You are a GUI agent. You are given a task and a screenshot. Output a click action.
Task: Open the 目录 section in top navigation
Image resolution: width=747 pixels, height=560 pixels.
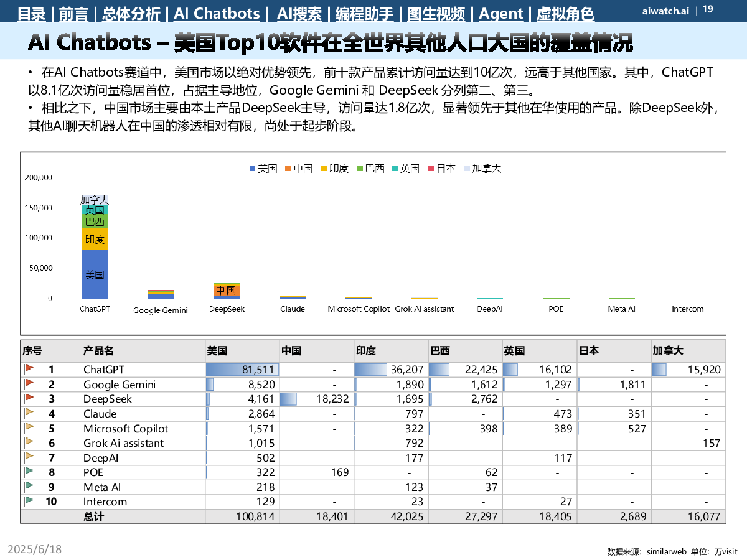(x=31, y=13)
